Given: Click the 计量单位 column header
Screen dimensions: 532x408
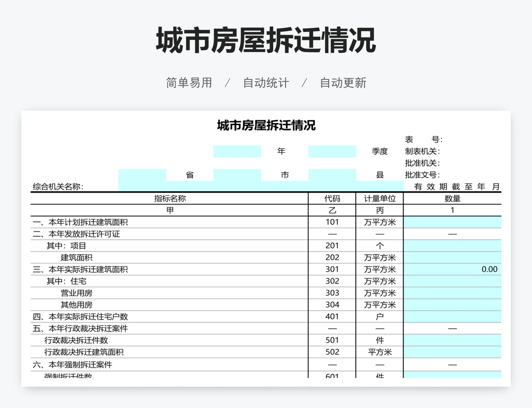Looking at the screenshot, I should pyautogui.click(x=380, y=199).
